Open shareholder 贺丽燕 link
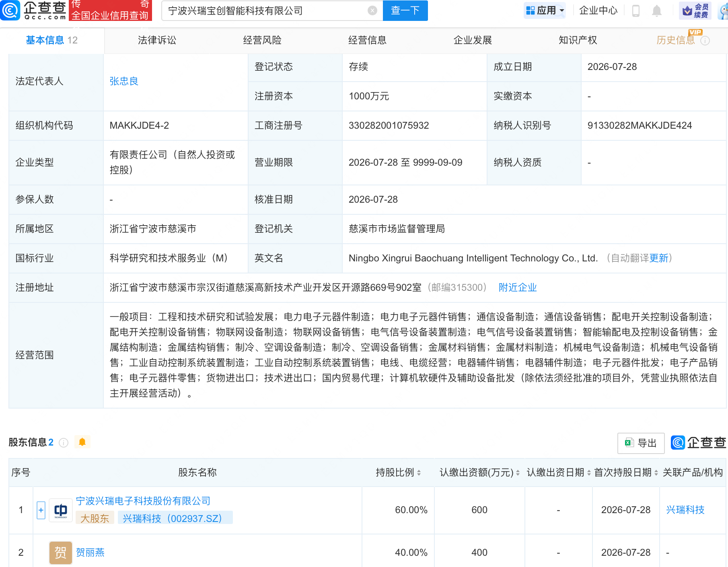This screenshot has width=728, height=567. point(90,553)
